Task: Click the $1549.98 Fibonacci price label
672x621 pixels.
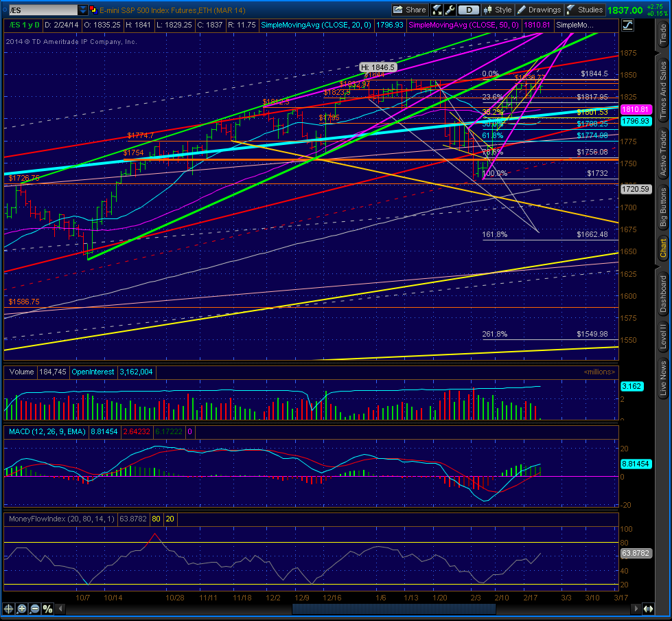Action: click(x=592, y=334)
